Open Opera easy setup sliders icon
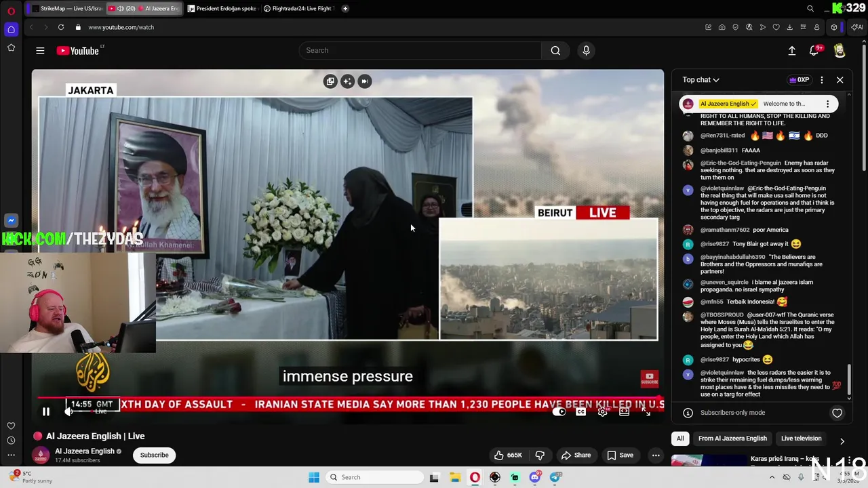 point(803,27)
